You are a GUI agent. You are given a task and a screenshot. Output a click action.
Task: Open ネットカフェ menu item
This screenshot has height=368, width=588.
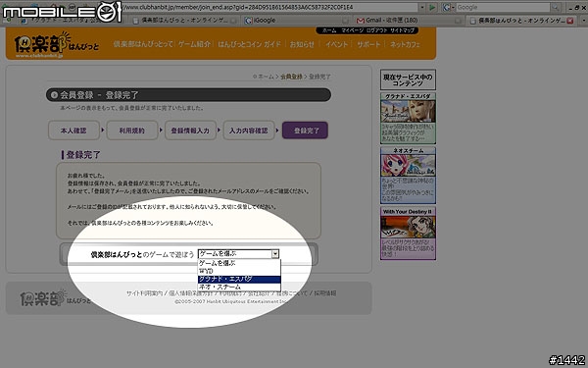[405, 44]
